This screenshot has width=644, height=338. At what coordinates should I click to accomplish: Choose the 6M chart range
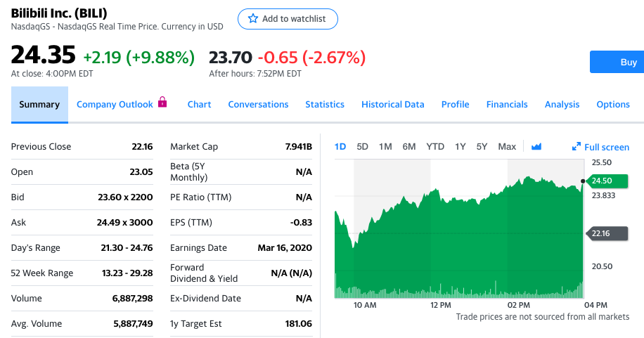(409, 147)
